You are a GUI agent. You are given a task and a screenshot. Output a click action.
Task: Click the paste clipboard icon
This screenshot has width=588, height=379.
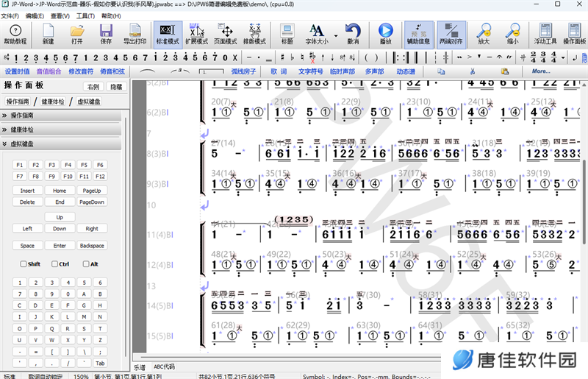pyautogui.click(x=505, y=71)
